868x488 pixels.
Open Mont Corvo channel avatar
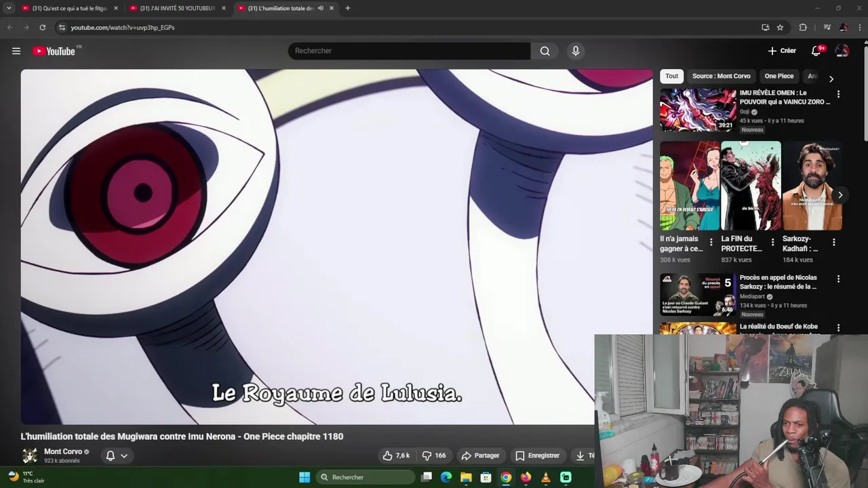point(30,455)
